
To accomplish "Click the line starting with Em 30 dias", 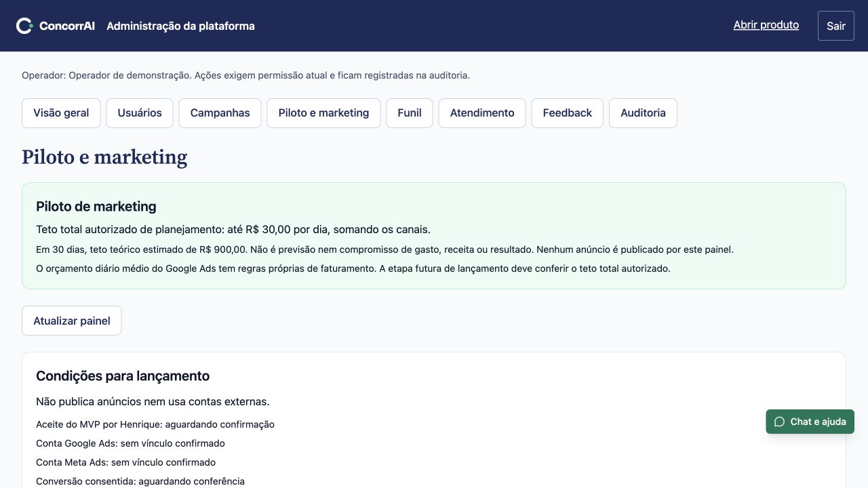I will pyautogui.click(x=384, y=249).
